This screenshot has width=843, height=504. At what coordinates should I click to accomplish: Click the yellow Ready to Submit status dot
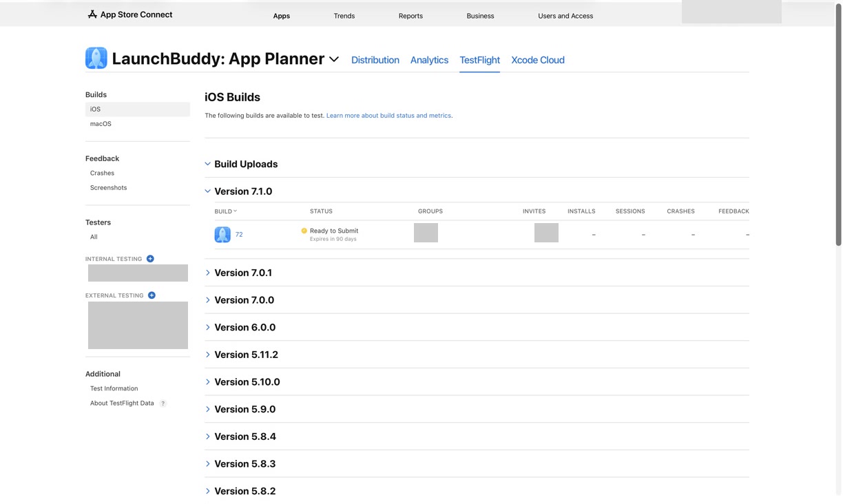pos(304,231)
